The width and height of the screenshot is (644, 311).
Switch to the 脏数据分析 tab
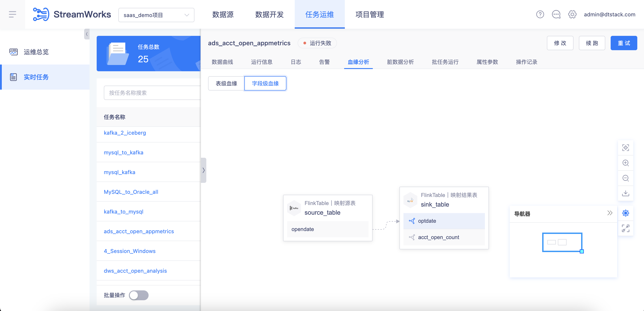(x=400, y=62)
